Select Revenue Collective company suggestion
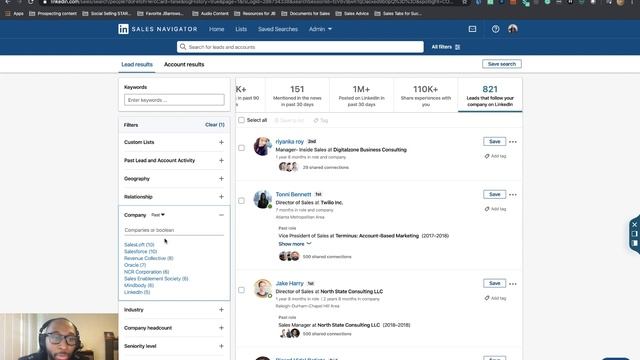The height and width of the screenshot is (360, 640). (149, 258)
